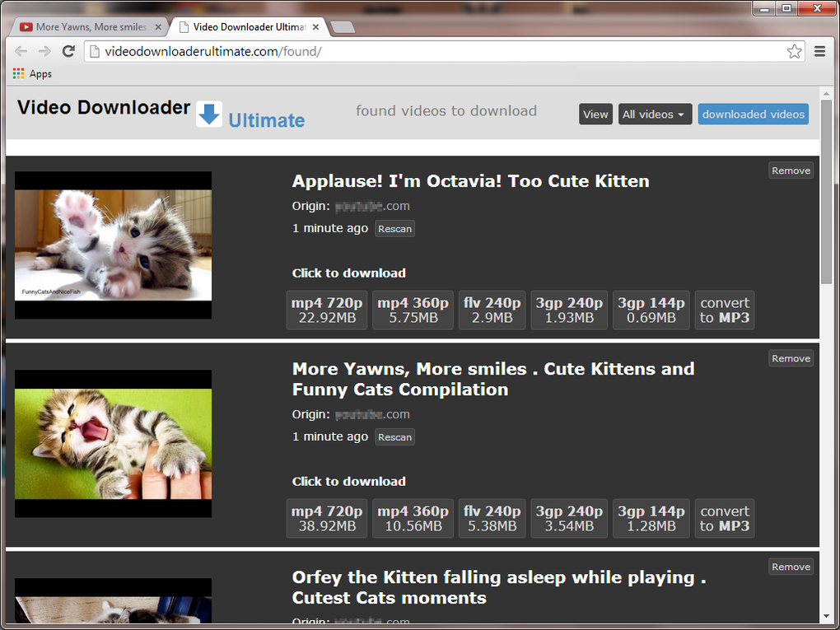Click the blue download arrow logo
The height and width of the screenshot is (630, 840).
pyautogui.click(x=209, y=114)
